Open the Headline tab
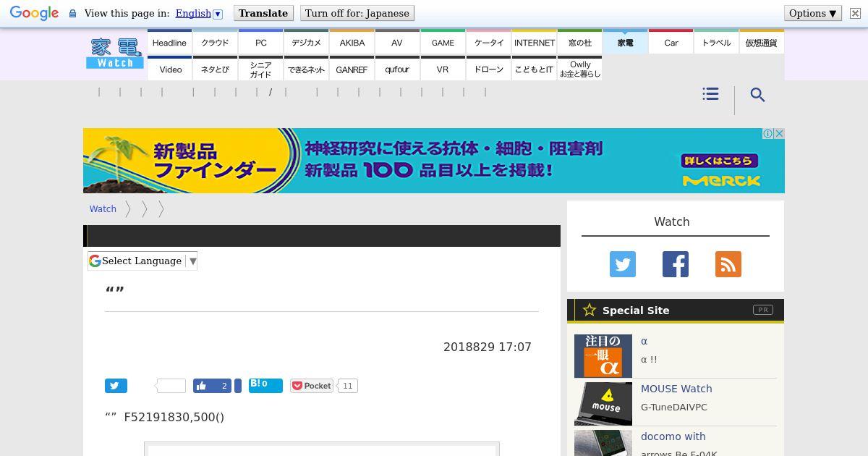The image size is (868, 456). tap(169, 42)
